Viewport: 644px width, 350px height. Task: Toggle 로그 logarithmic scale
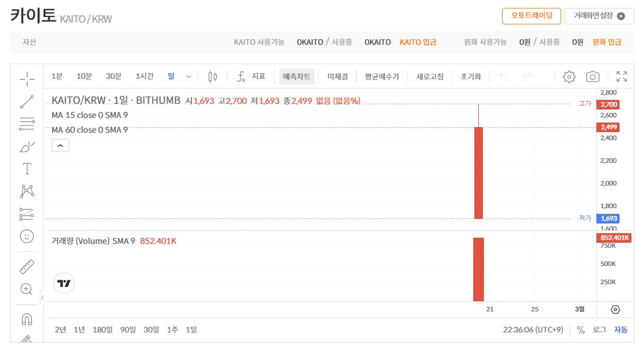coord(599,330)
